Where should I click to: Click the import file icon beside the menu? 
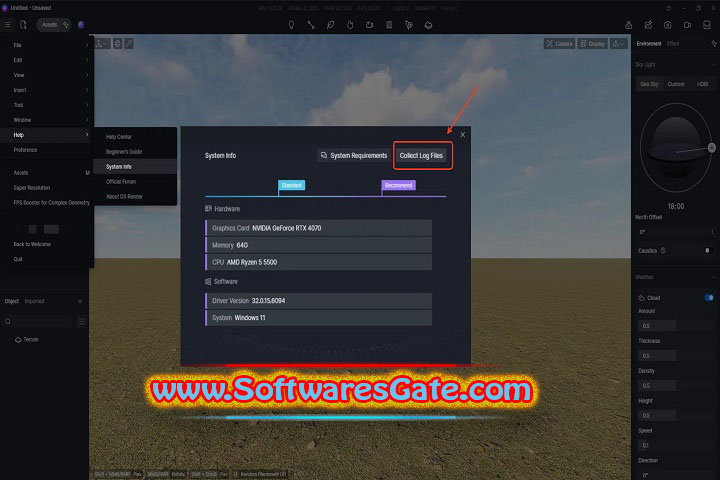pos(23,25)
